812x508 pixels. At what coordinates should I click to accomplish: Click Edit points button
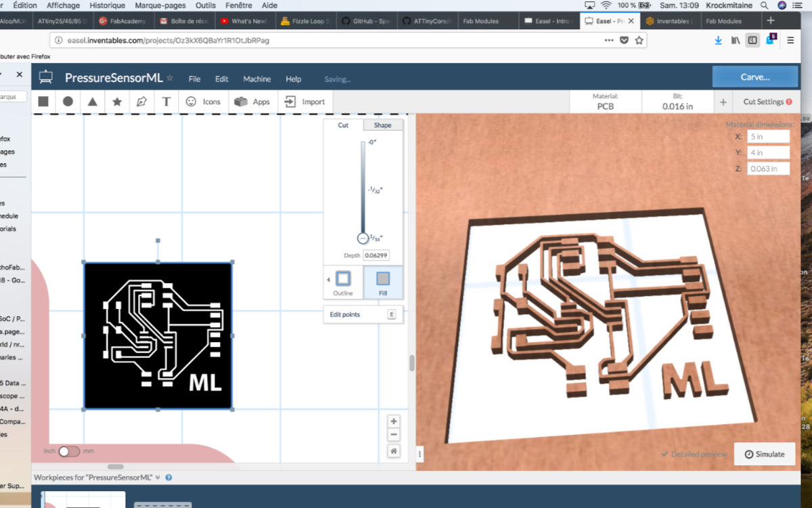tap(363, 314)
